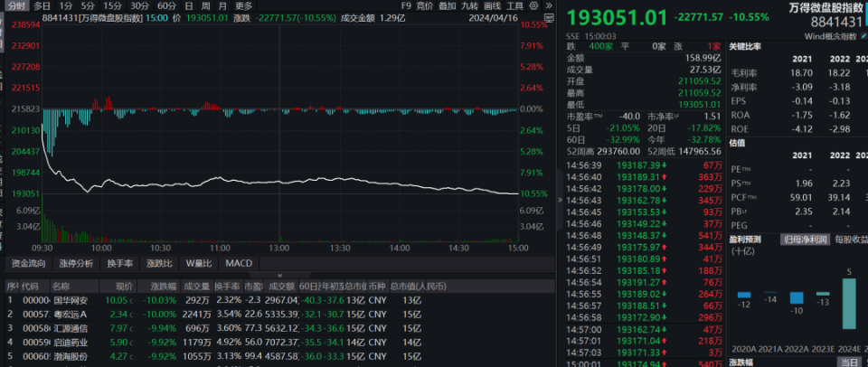The width and height of the screenshot is (868, 367).
Task: Expand the double-chevron toolbar overflow
Action: [548, 6]
